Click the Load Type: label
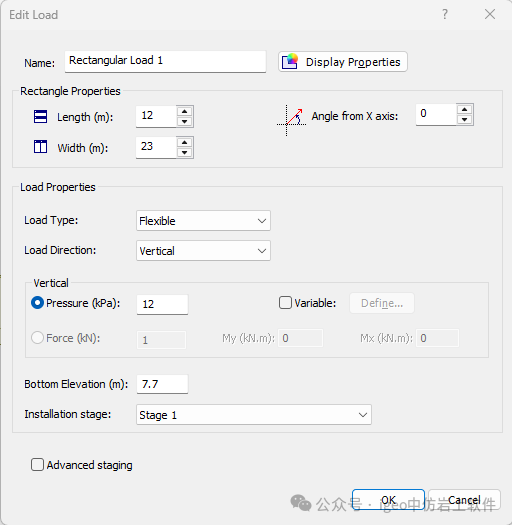The image size is (512, 525). [51, 220]
